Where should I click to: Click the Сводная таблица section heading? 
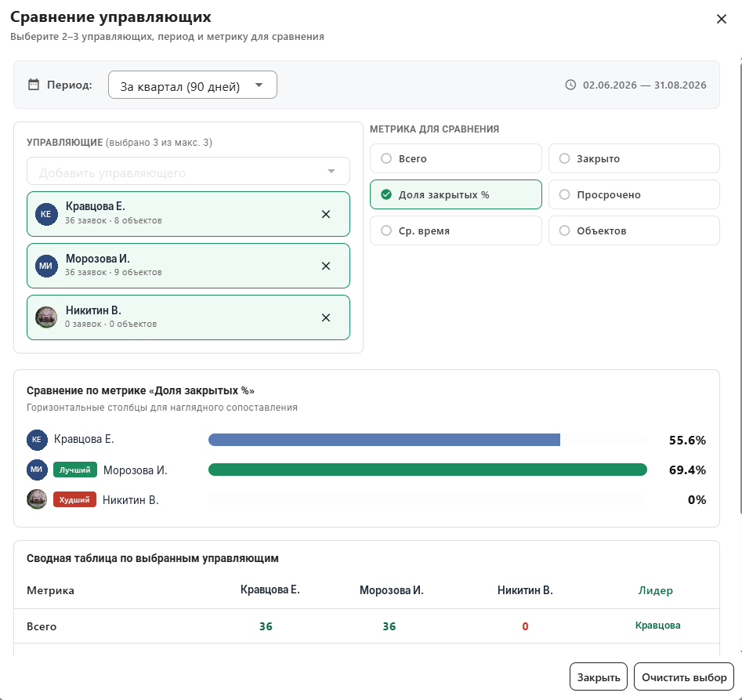pyautogui.click(x=152, y=558)
